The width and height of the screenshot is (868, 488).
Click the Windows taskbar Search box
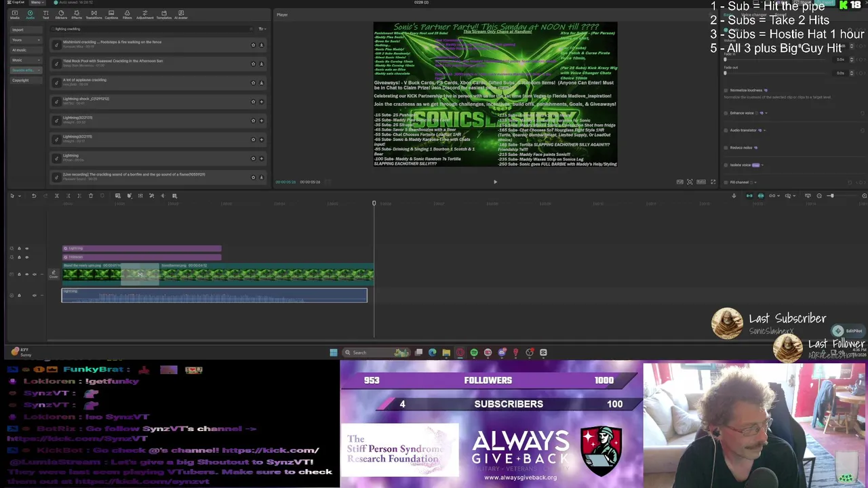(376, 352)
